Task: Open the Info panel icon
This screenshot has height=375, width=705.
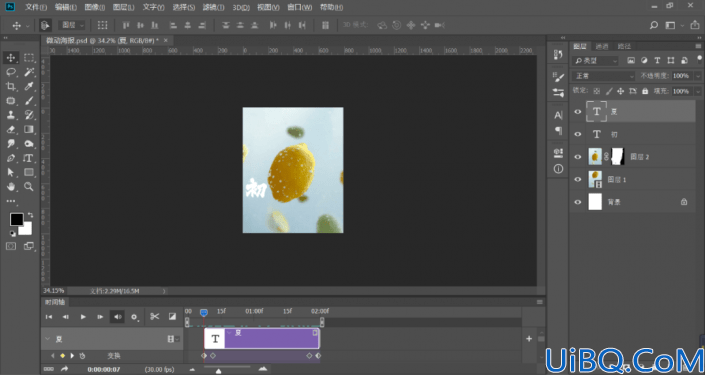Action: [x=558, y=169]
